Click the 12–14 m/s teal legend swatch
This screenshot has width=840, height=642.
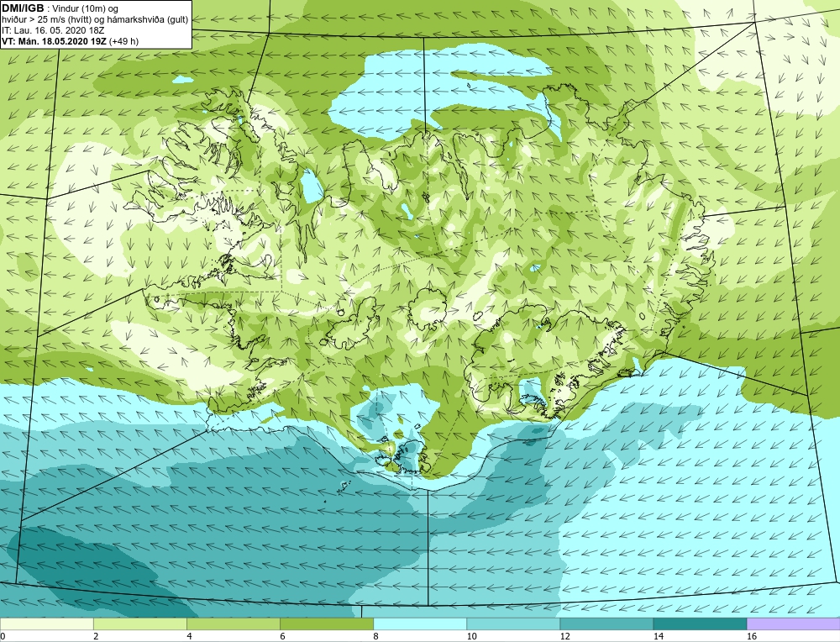click(x=606, y=624)
